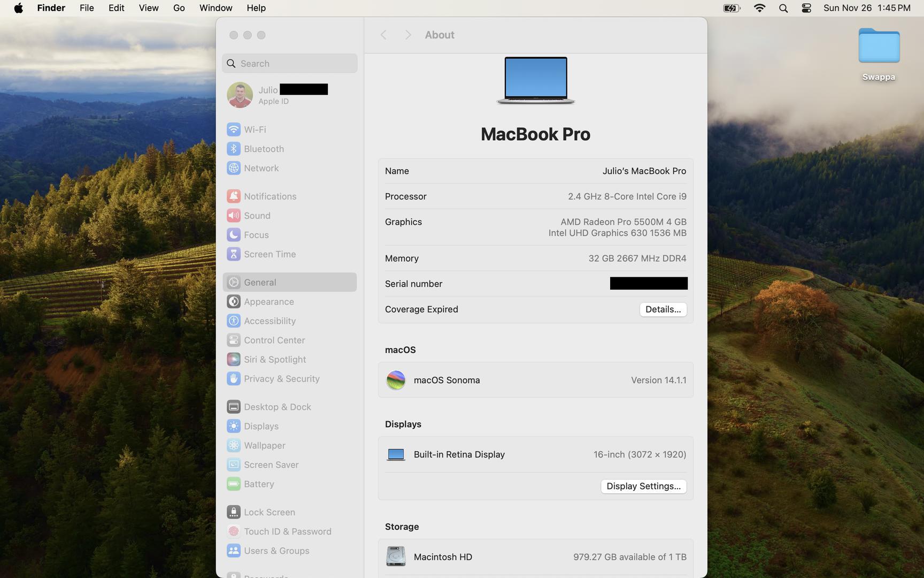Click the macOS Sonoma version row
Image resolution: width=924 pixels, height=578 pixels.
coord(535,381)
